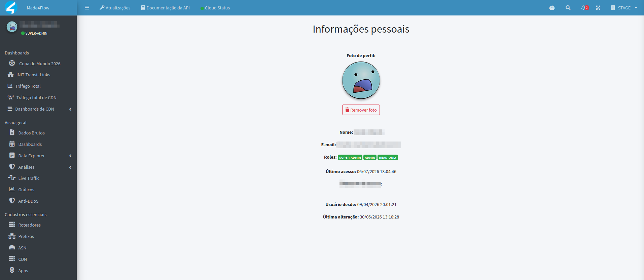Viewport: 644px width, 280px height.
Task: Click the large profile photo
Action: (x=361, y=80)
